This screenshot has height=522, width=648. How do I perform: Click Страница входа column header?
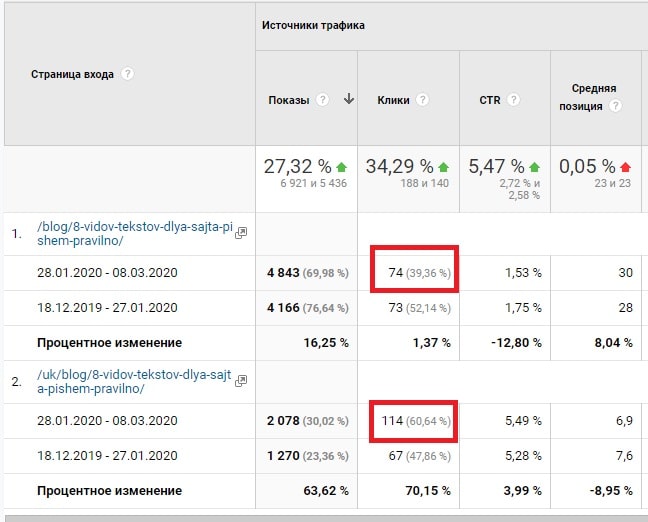[x=72, y=74]
